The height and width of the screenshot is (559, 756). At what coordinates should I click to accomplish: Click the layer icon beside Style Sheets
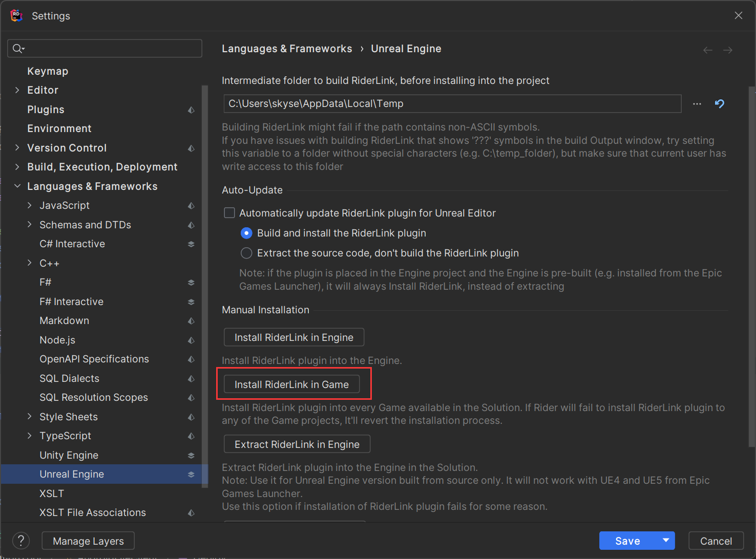coord(191,417)
